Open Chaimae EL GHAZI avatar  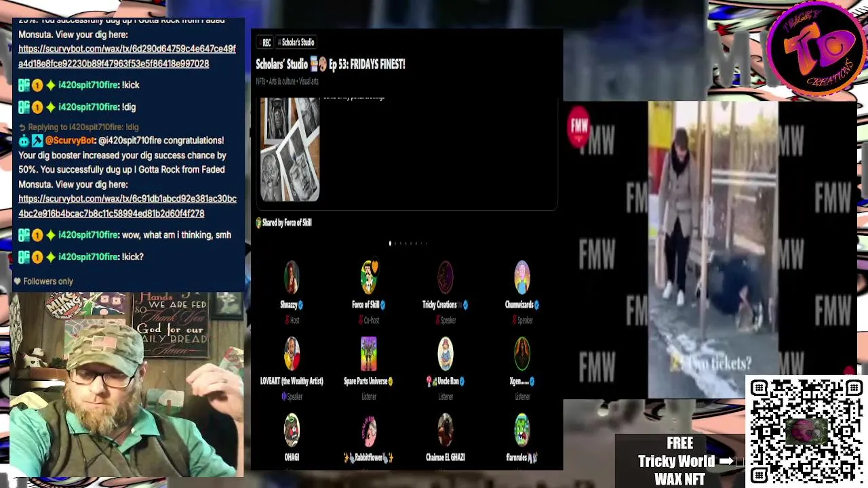coord(445,430)
